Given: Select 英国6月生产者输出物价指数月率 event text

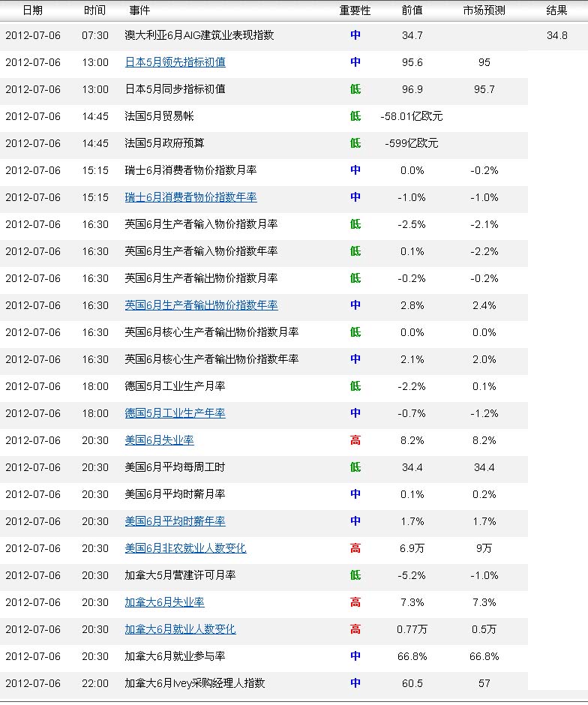Looking at the screenshot, I should pyautogui.click(x=201, y=278).
